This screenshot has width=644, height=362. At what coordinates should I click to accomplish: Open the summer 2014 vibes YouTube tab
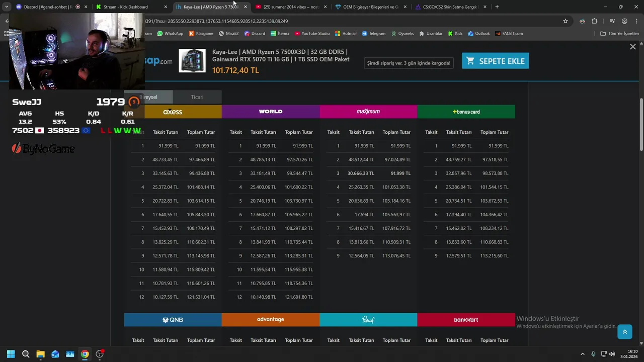click(291, 7)
